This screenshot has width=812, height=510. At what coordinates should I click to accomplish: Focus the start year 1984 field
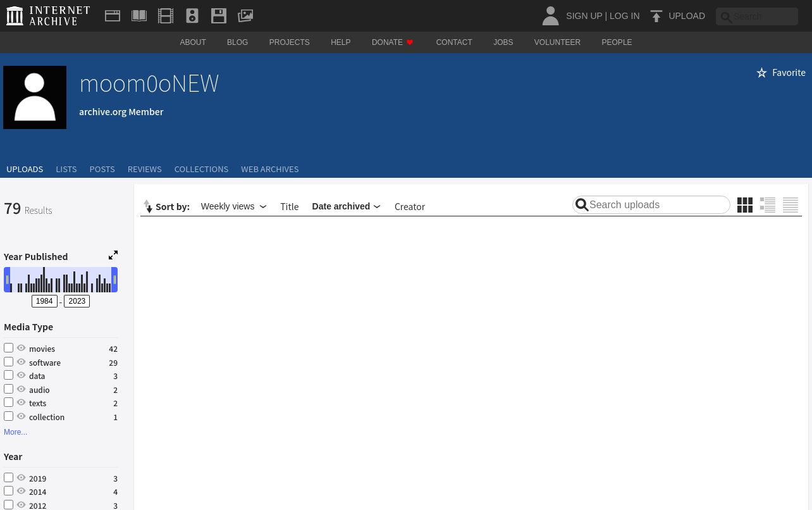(44, 301)
